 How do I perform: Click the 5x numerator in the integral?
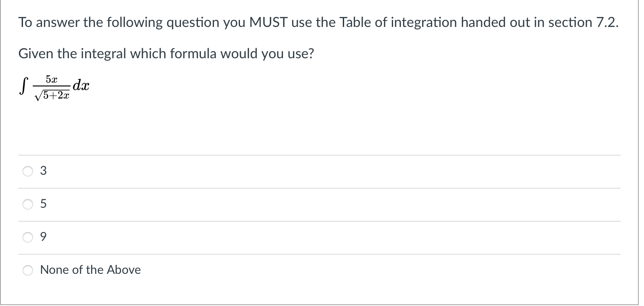(52, 79)
